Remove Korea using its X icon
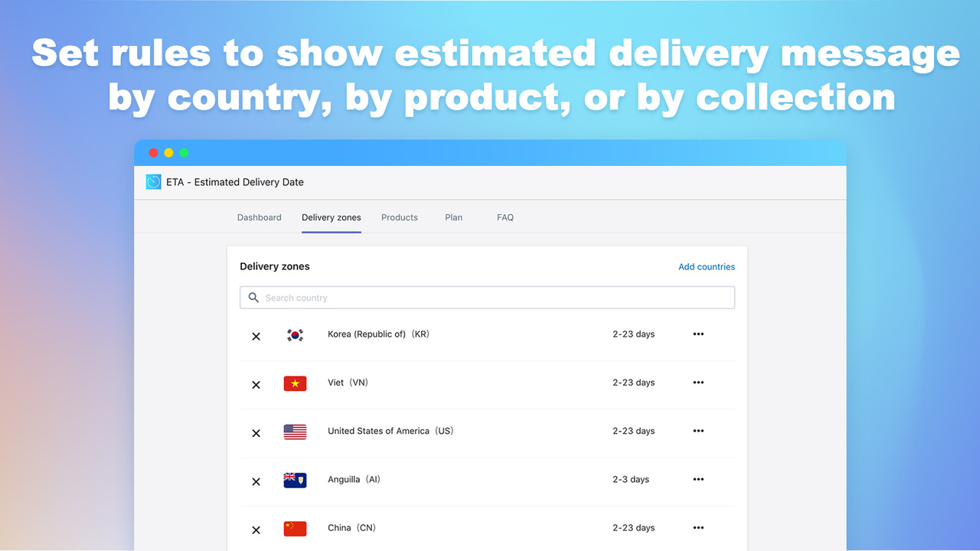Screen dimensions: 980x551 [256, 336]
